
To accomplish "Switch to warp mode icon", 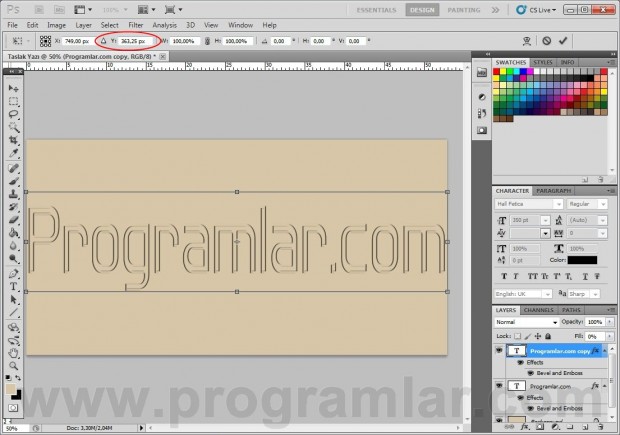I will [527, 41].
